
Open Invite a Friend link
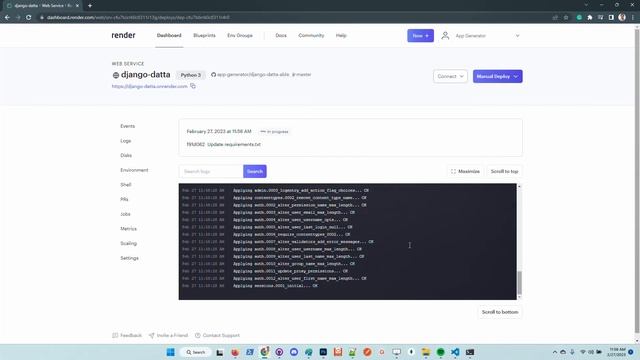pyautogui.click(x=168, y=335)
